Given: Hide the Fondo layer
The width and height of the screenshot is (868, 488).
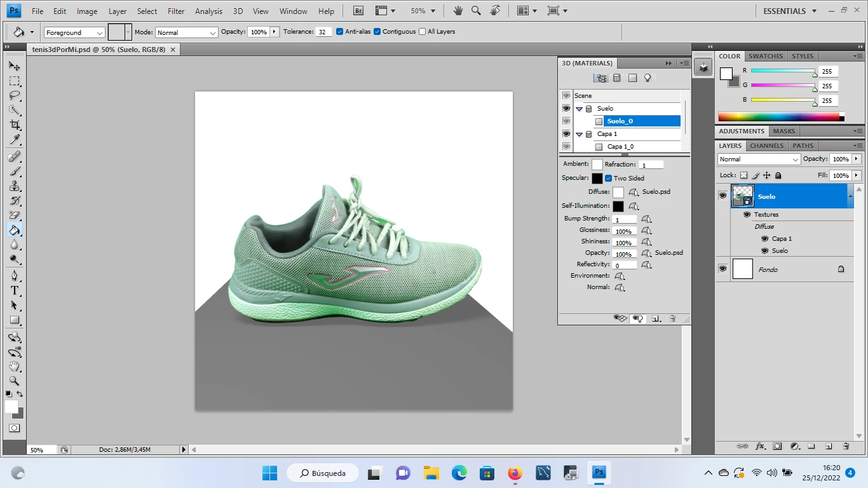Looking at the screenshot, I should tap(722, 269).
